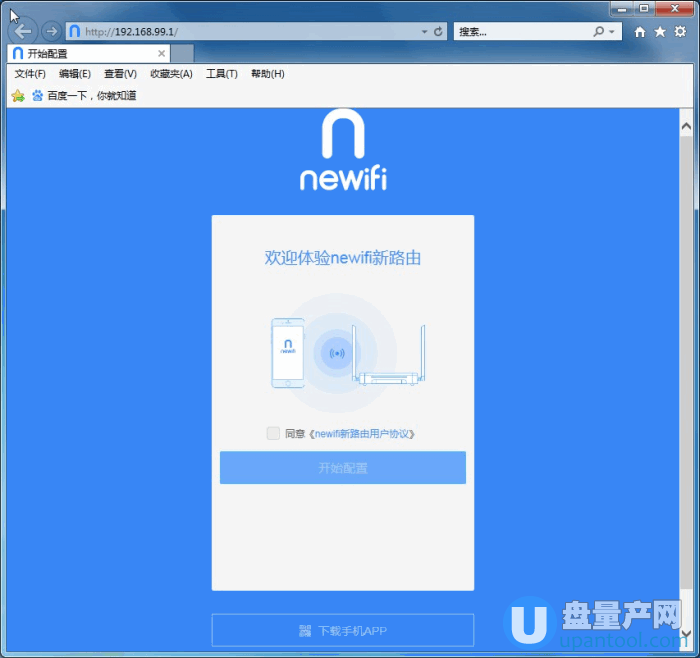
Task: Check the 同意 user agreement checkbox
Action: (273, 433)
